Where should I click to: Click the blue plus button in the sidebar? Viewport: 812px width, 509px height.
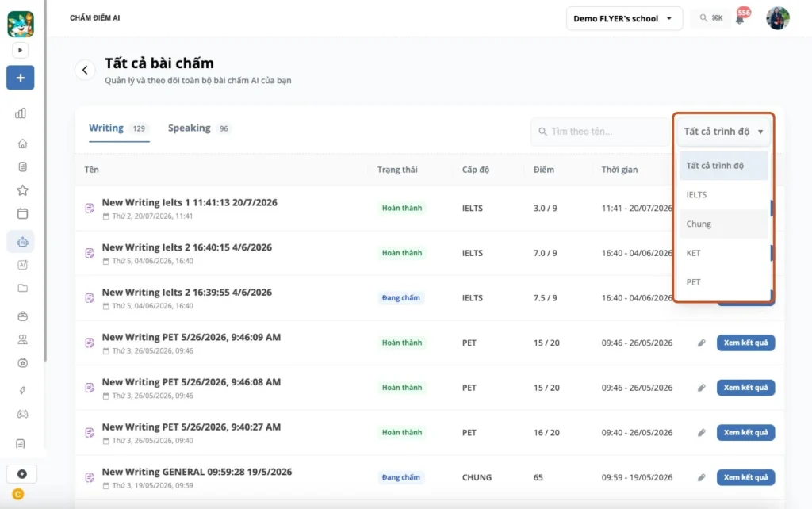[x=20, y=78]
